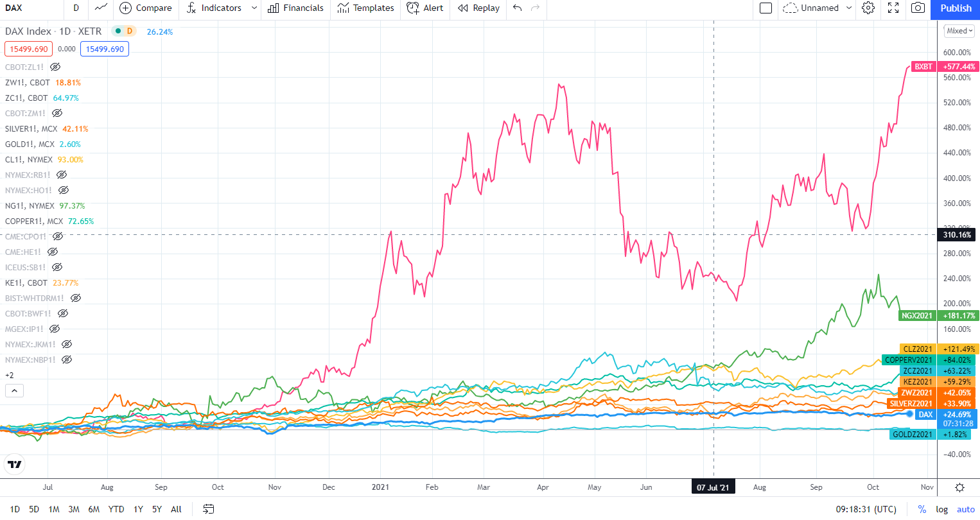Open the Indicators favorites dropdown arrow
980x520 pixels.
(x=254, y=8)
